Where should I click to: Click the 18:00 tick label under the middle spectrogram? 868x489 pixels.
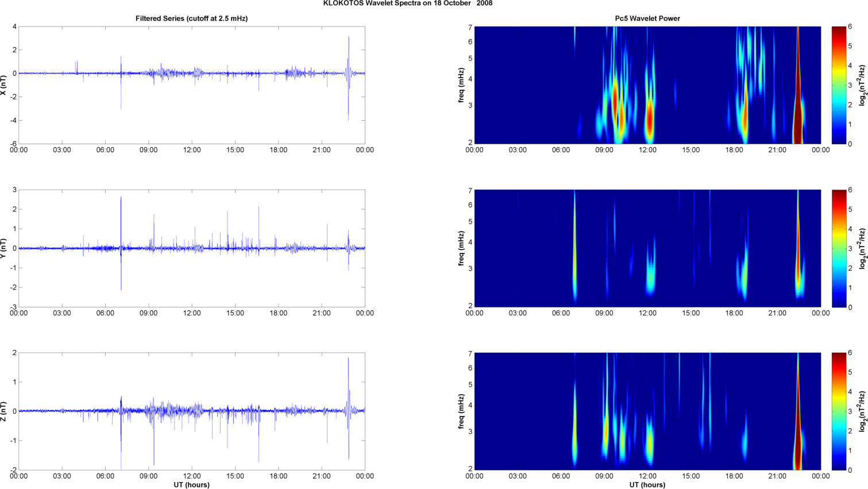click(734, 313)
